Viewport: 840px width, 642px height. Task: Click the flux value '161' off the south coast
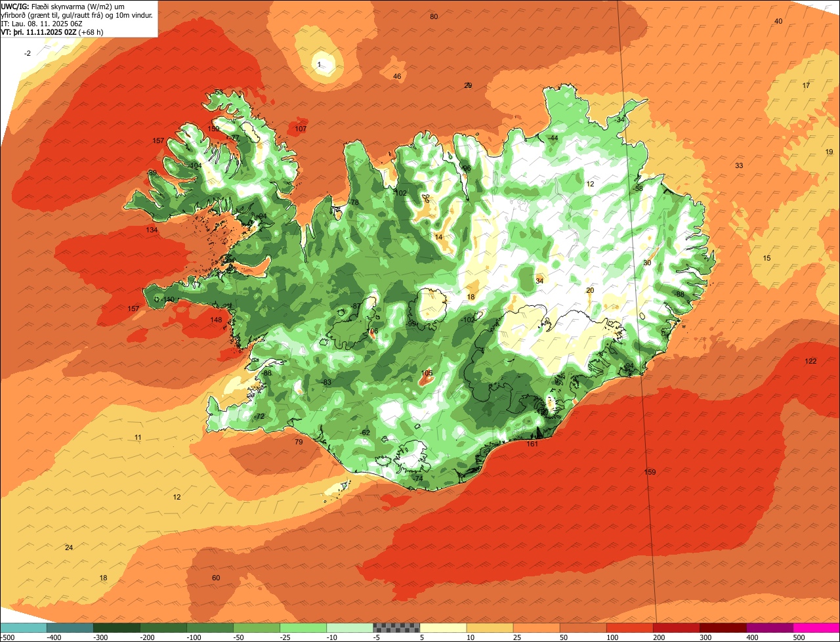click(x=532, y=444)
